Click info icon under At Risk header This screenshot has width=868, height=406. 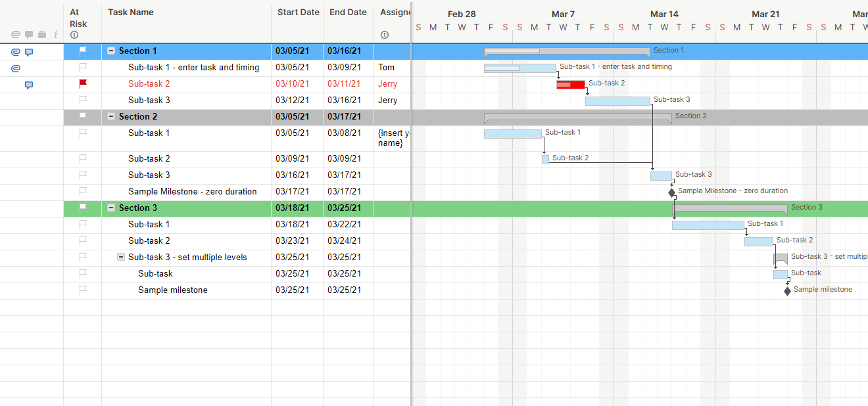tap(74, 35)
